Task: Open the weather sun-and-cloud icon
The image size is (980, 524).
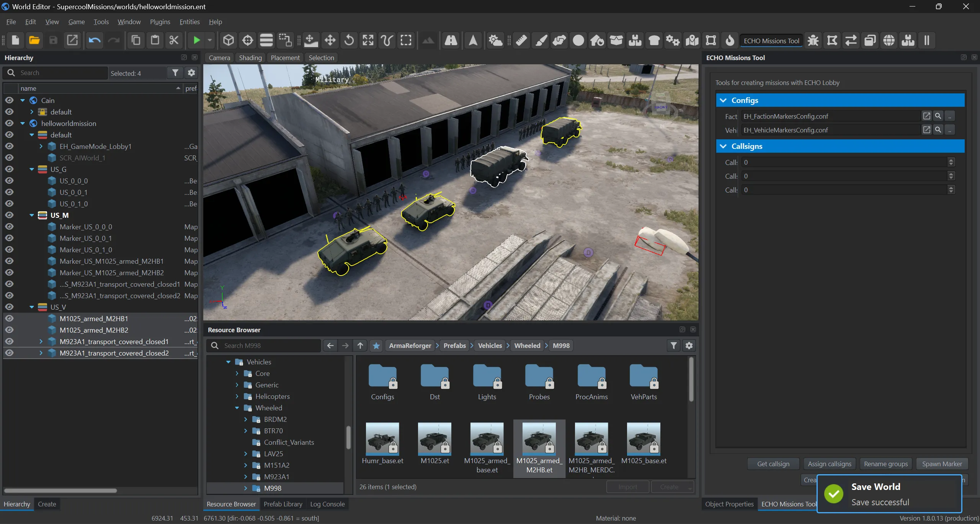Action: click(496, 40)
